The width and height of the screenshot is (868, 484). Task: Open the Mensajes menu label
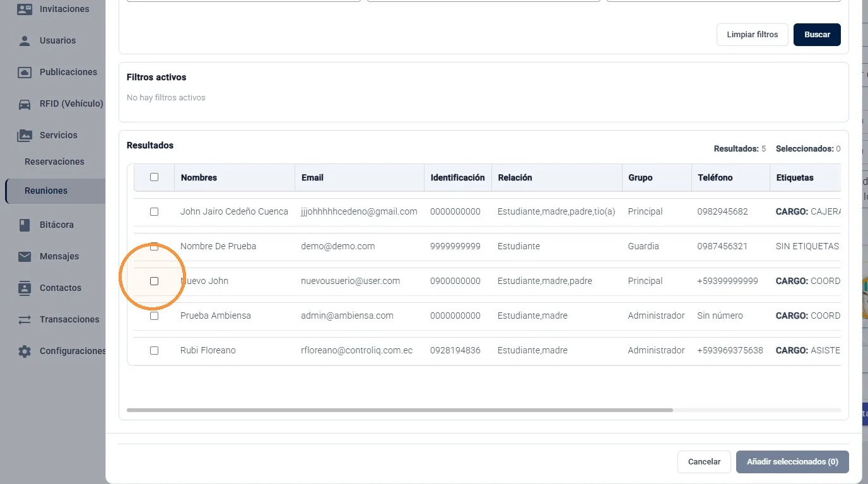(x=59, y=256)
